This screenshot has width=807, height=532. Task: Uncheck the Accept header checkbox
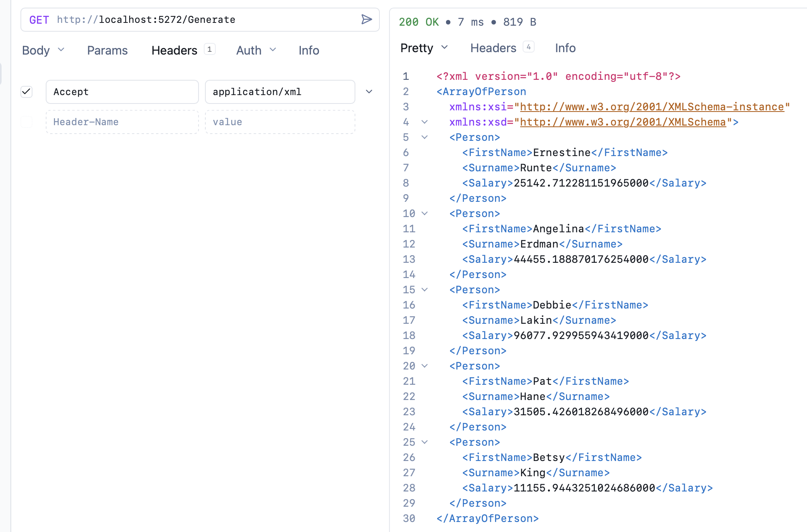click(26, 92)
